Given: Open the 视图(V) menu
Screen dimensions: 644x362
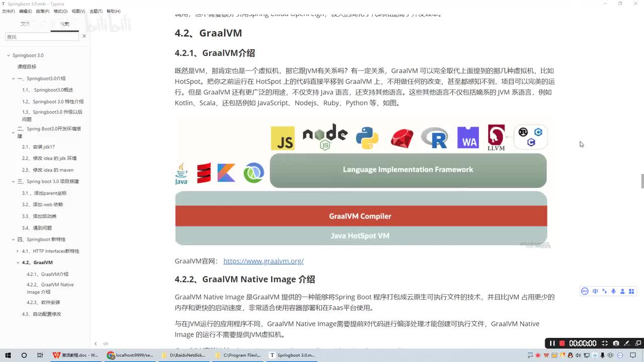Looking at the screenshot, I should [78, 11].
